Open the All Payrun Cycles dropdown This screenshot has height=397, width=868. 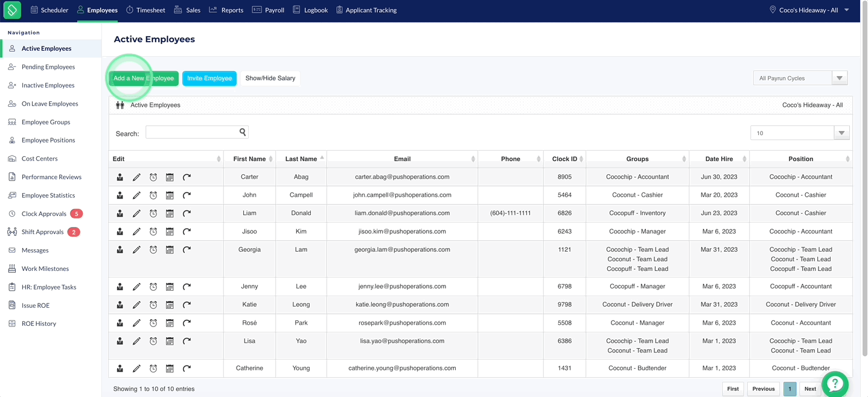[x=800, y=78]
